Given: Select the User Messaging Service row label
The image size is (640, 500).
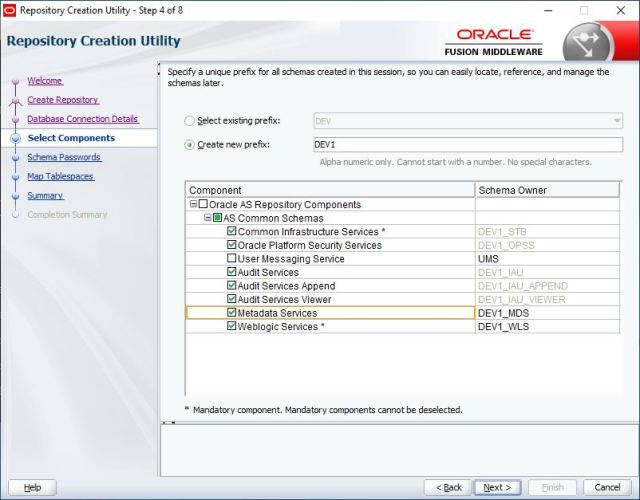Looking at the screenshot, I should tap(291, 259).
